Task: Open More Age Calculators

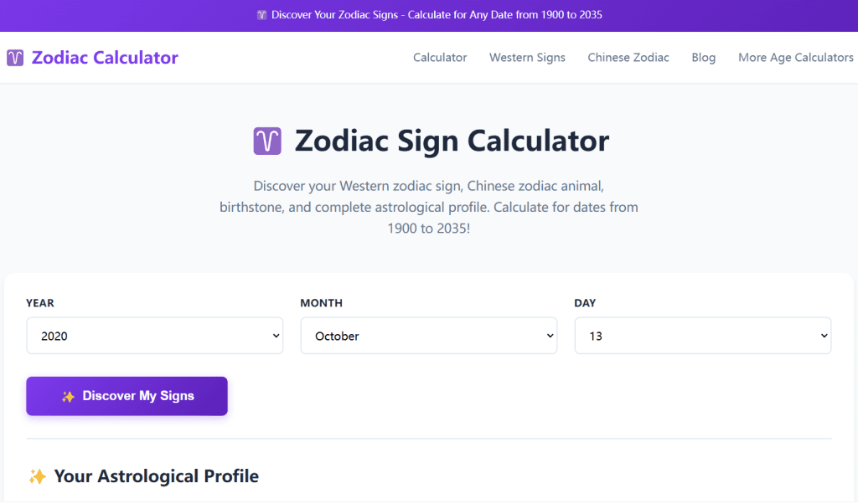Action: 796,57
